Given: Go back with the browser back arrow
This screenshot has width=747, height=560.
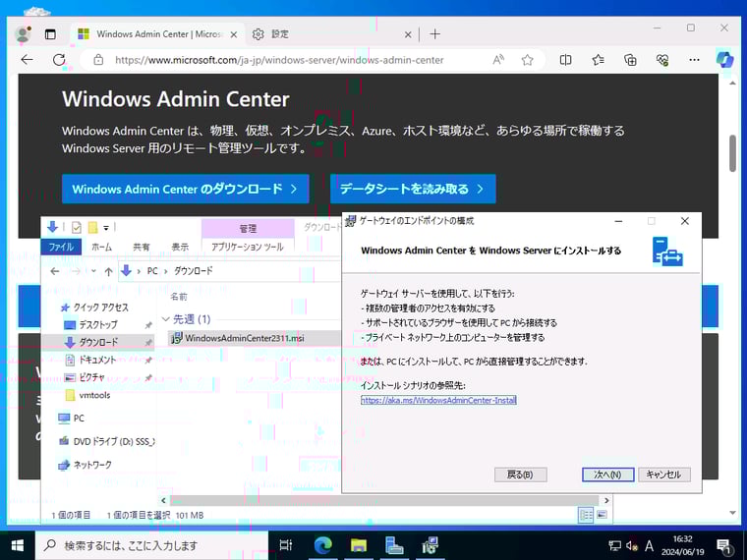Looking at the screenshot, I should click(28, 60).
